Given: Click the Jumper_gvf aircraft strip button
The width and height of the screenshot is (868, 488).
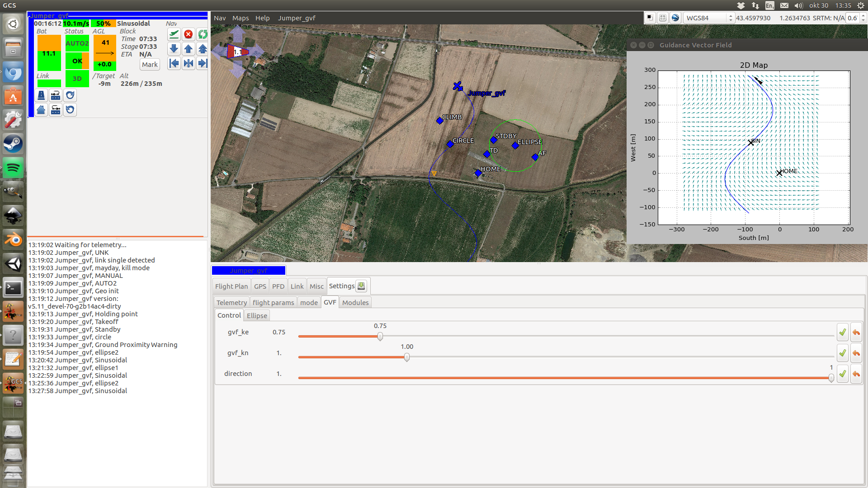Looking at the screenshot, I should (x=249, y=271).
